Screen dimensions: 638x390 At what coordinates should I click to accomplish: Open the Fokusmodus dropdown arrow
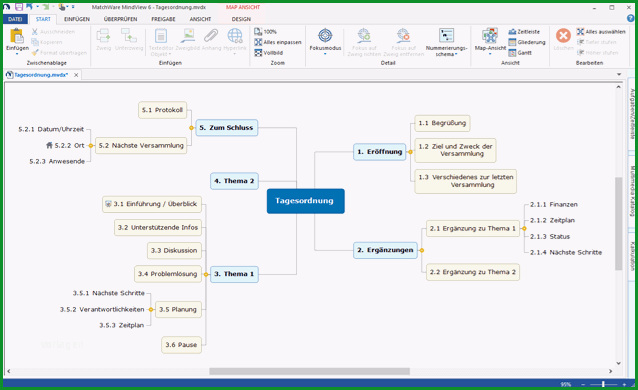pos(325,54)
